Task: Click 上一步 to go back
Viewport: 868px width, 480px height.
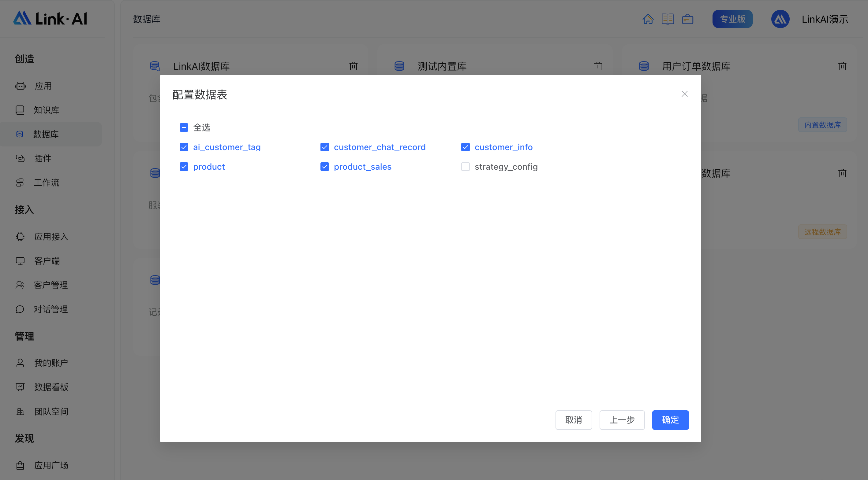Action: pyautogui.click(x=622, y=420)
